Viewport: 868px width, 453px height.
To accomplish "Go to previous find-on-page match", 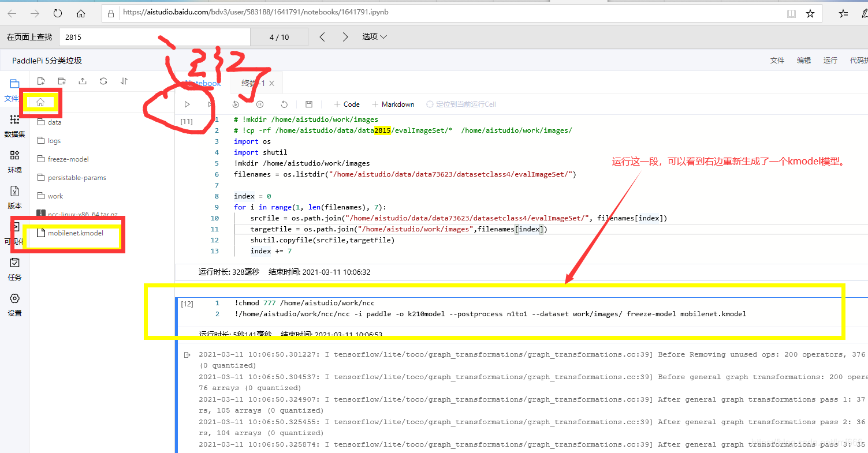I will pyautogui.click(x=322, y=37).
